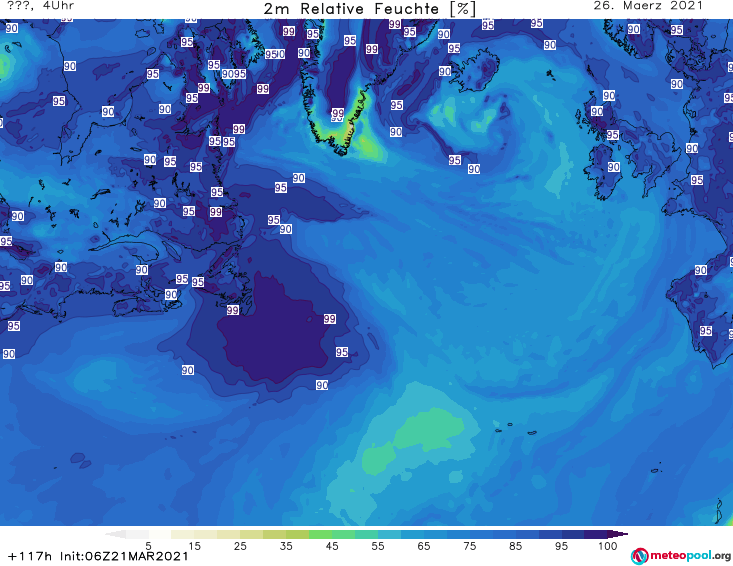Pick the olive legend swatch between 35 and 45
Screen dimensions: 733x566
297,534
